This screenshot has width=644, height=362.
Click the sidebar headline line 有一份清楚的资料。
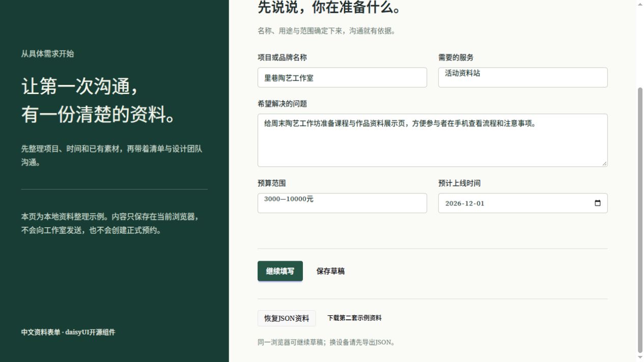99,115
